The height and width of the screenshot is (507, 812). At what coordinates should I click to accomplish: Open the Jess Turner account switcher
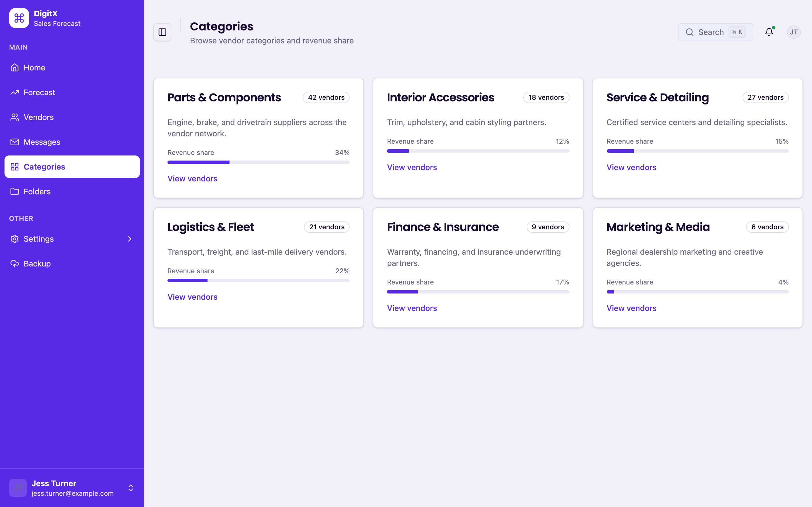pyautogui.click(x=72, y=488)
